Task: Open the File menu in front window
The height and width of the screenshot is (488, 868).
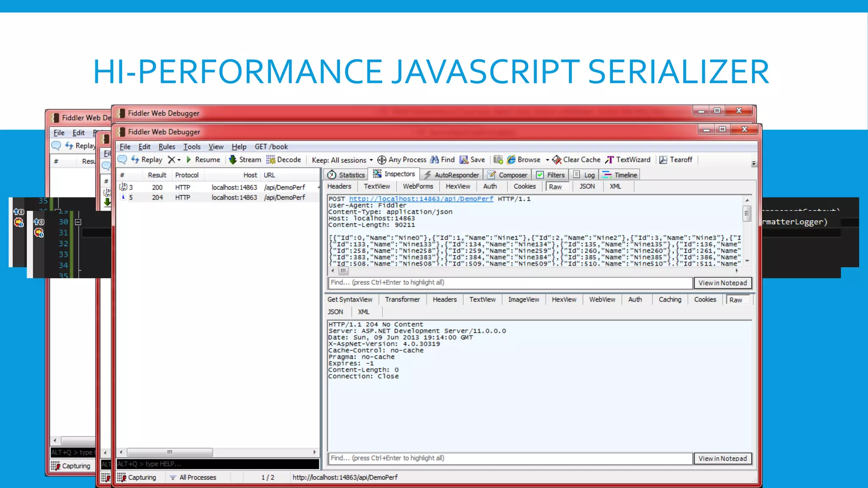Action: [125, 147]
